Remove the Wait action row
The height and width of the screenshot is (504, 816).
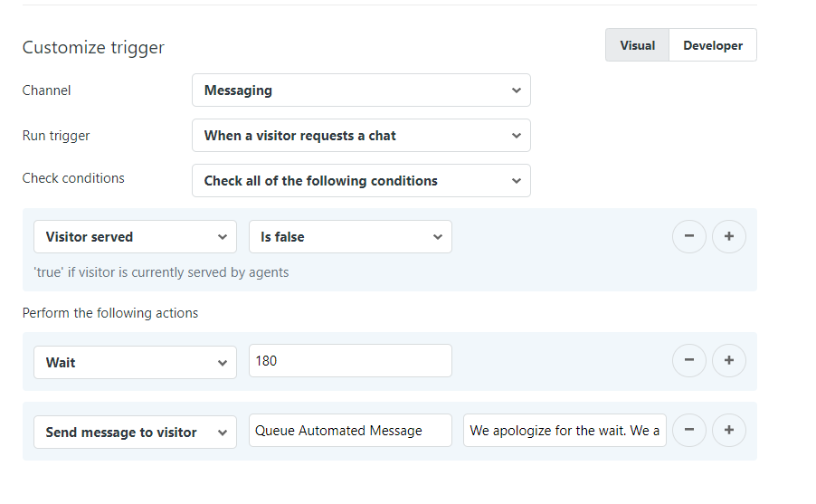(x=688, y=362)
